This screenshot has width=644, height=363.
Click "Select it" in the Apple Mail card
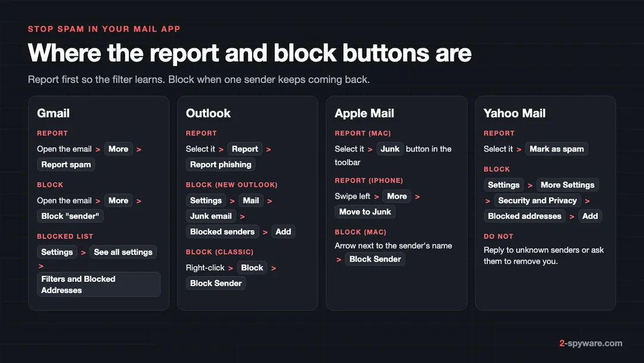(349, 149)
